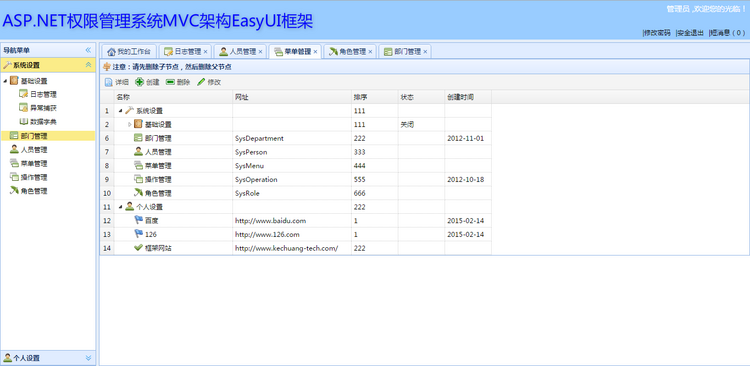
Task: Close the 菜单管理 tab
Action: click(x=316, y=52)
